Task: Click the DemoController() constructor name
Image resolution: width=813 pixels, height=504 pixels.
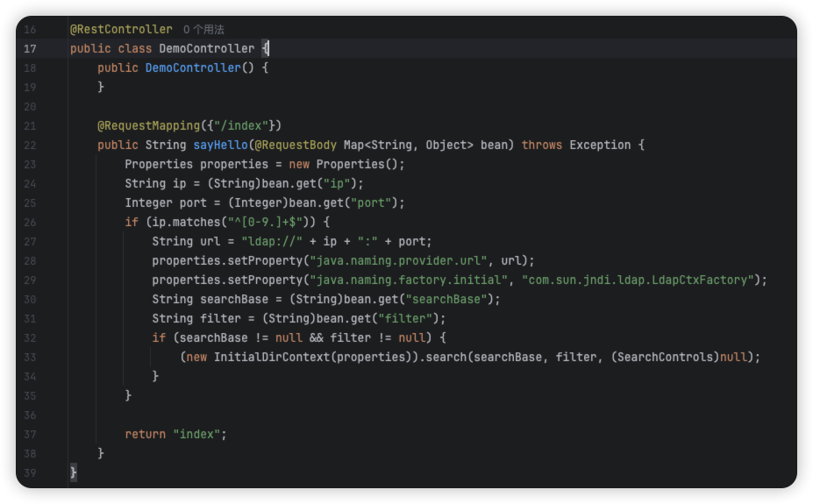Action: tap(193, 67)
